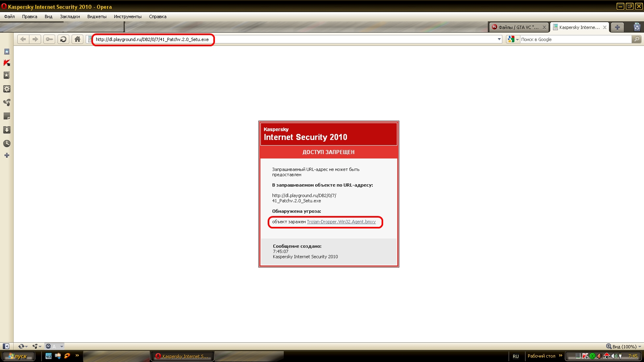Click the search magnifier button
Image resolution: width=644 pixels, height=362 pixels.
pyautogui.click(x=636, y=39)
